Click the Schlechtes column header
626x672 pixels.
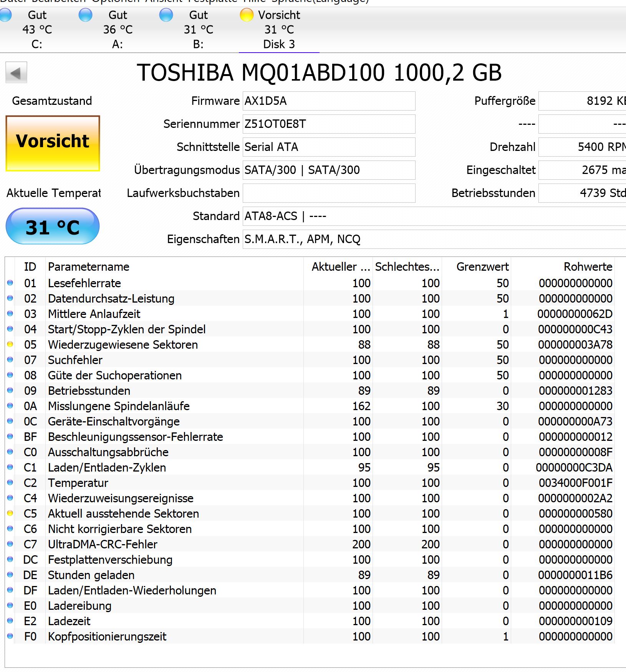[407, 266]
